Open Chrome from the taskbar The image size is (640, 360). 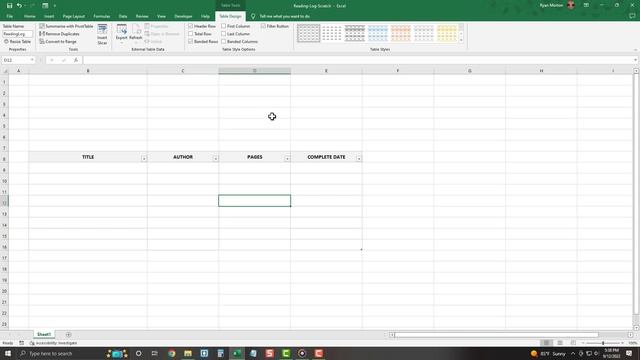coord(171,353)
